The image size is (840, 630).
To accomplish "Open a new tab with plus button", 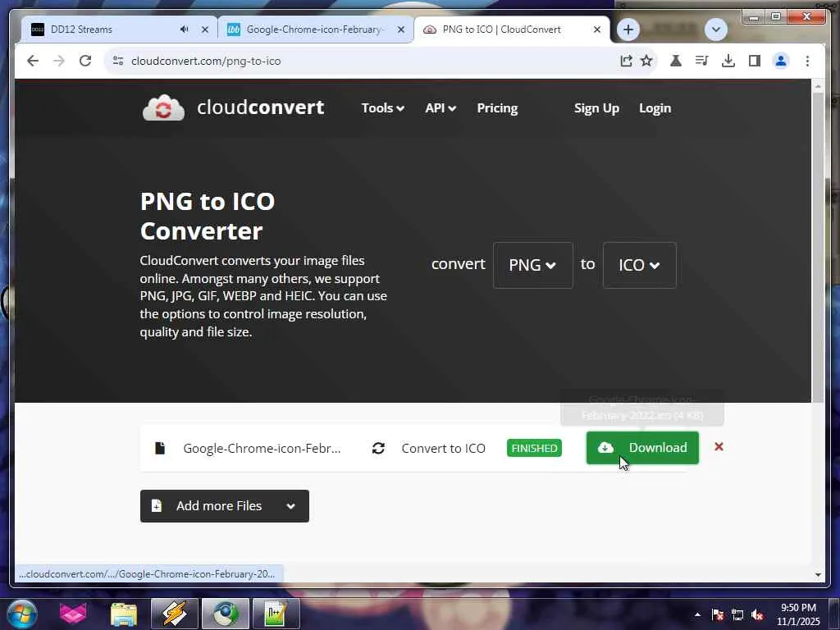I will [x=628, y=30].
